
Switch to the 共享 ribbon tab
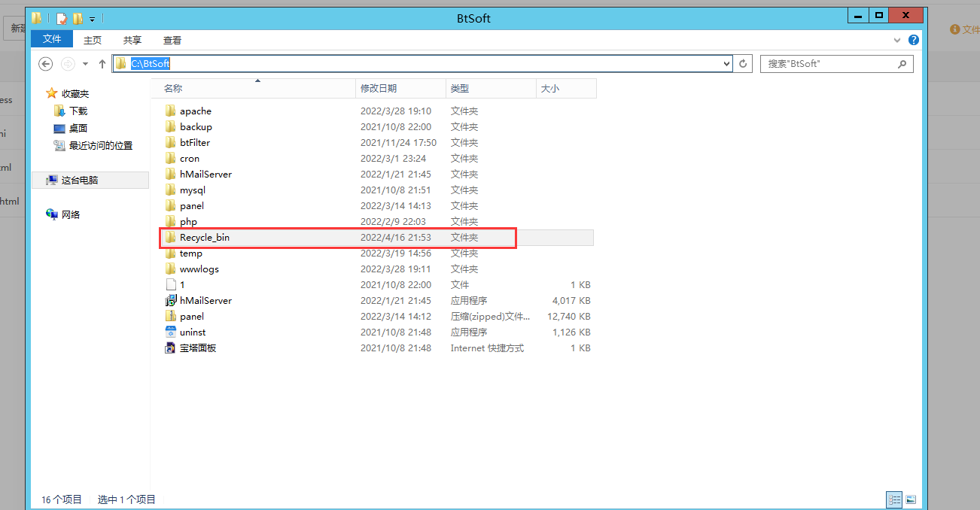tap(132, 40)
